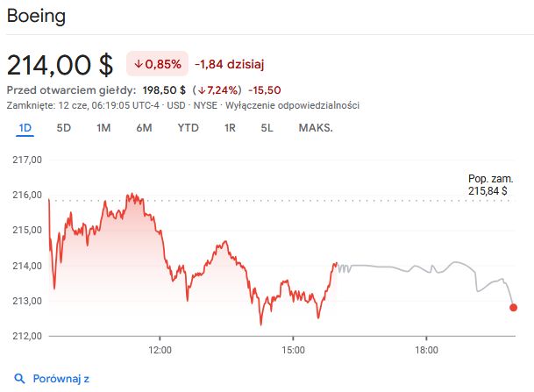This screenshot has height=392, width=534.
Task: Open the 6M chart view
Action: click(144, 128)
